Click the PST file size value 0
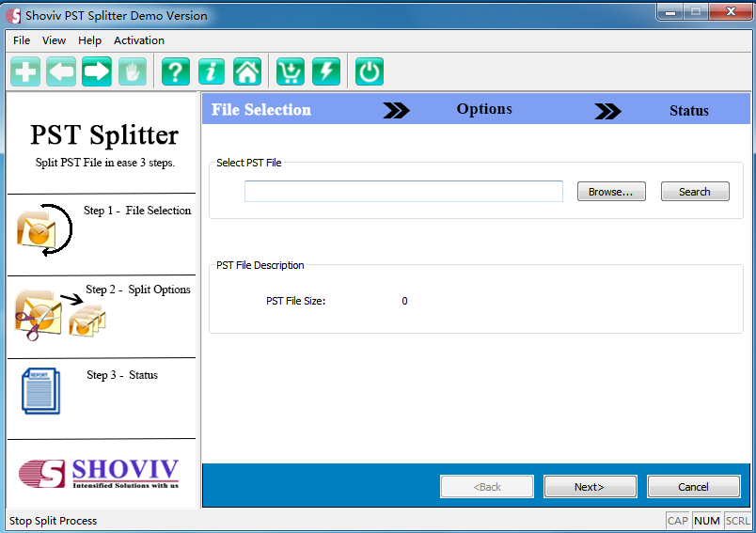Image resolution: width=756 pixels, height=533 pixels. coord(404,301)
